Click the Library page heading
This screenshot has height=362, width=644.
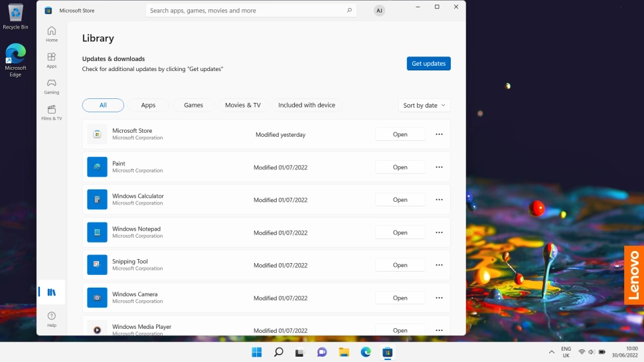pos(98,39)
